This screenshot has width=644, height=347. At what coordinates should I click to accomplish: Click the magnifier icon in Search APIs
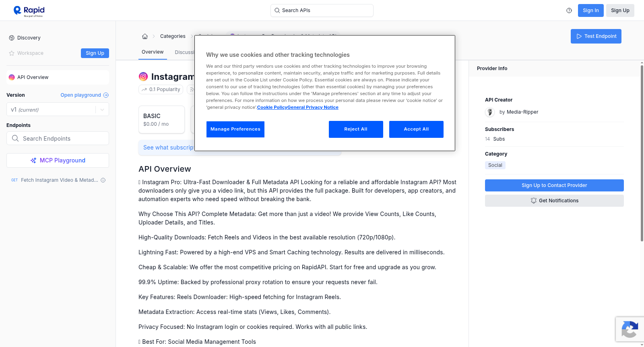click(277, 10)
